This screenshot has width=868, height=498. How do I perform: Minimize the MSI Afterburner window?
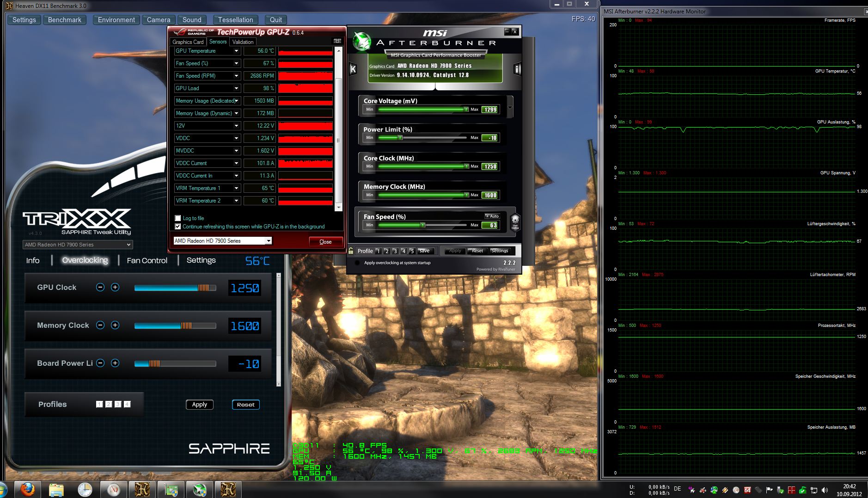(x=507, y=31)
